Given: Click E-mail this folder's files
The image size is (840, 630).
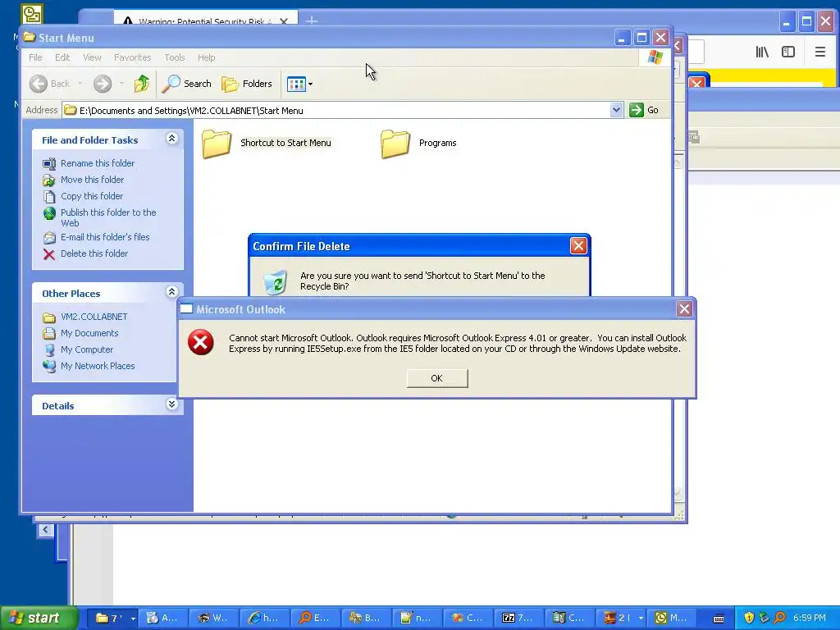Looking at the screenshot, I should 105,237.
